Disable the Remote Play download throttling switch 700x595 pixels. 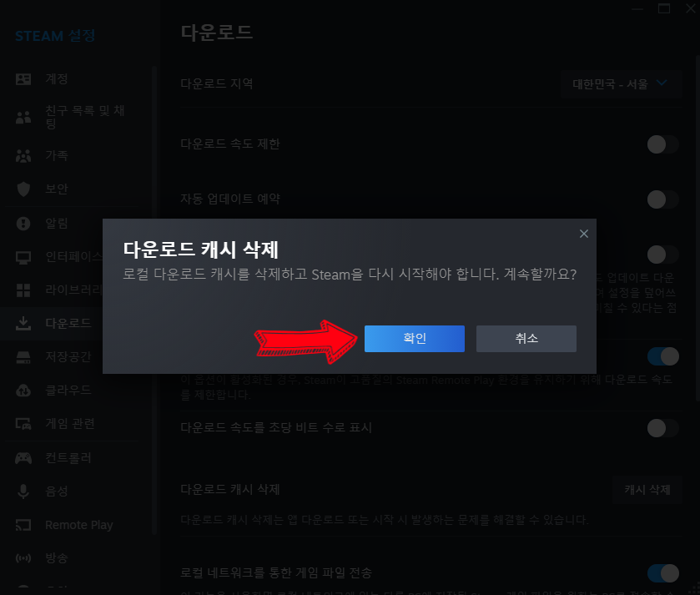663,356
